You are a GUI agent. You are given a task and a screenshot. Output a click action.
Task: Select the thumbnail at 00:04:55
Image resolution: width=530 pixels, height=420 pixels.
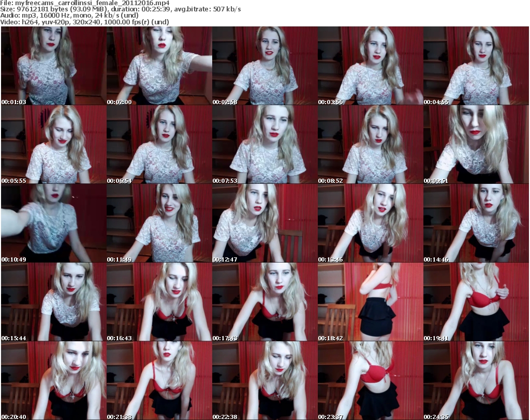point(476,66)
